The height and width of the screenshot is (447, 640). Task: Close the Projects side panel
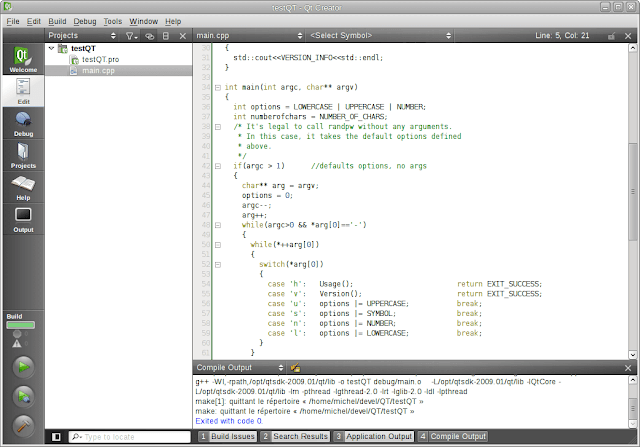point(183,36)
